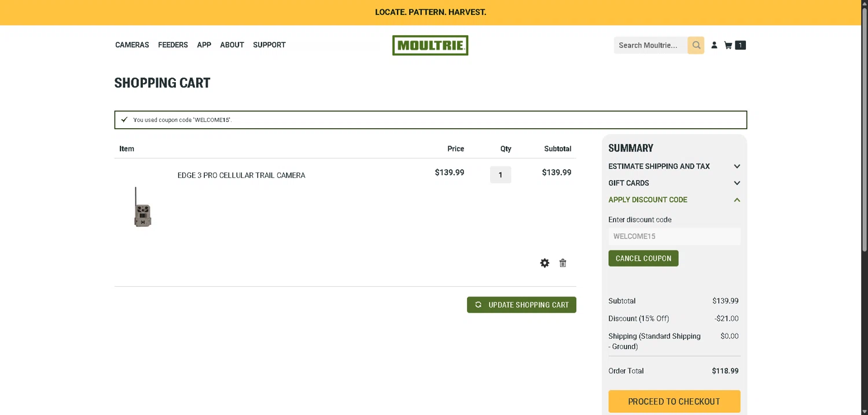Click the cart item count badge

point(740,45)
